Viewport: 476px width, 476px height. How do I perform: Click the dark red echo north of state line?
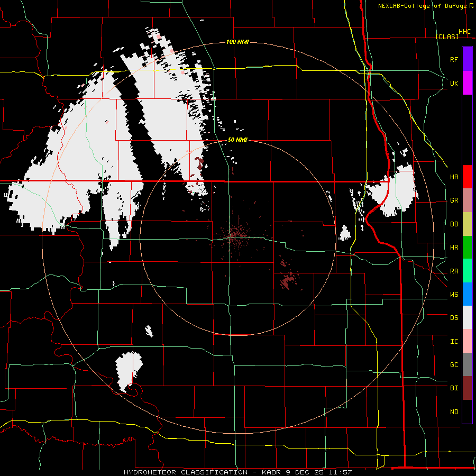pos(199,163)
